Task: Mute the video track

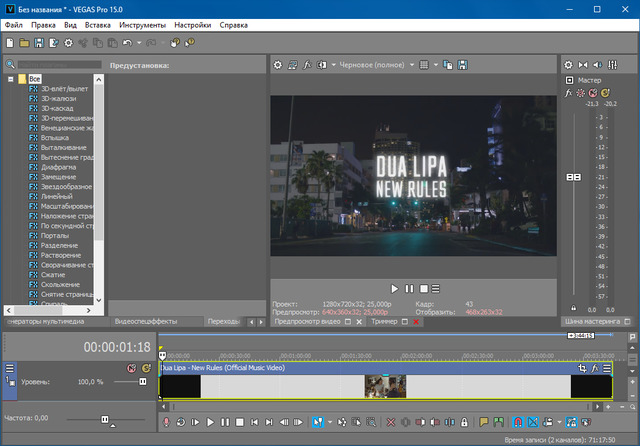Action: (x=131, y=369)
